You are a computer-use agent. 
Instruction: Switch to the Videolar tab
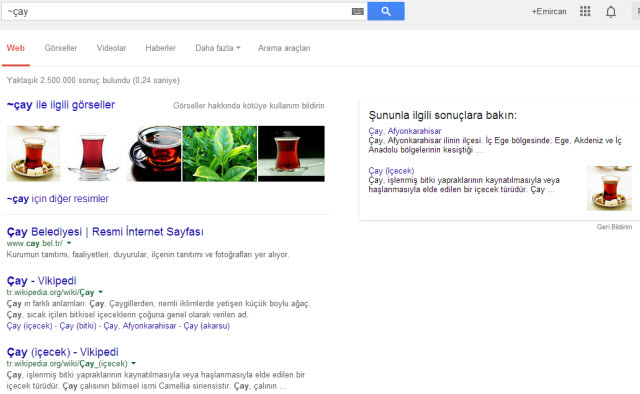[x=111, y=48]
